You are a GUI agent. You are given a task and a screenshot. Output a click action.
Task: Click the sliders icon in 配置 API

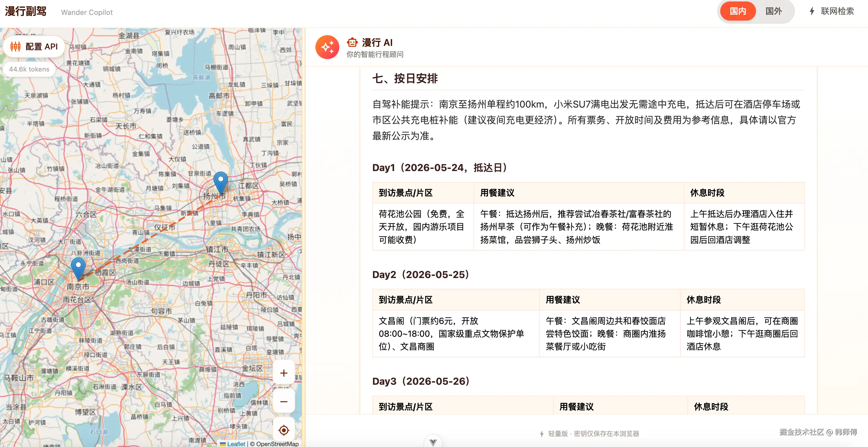15,46
